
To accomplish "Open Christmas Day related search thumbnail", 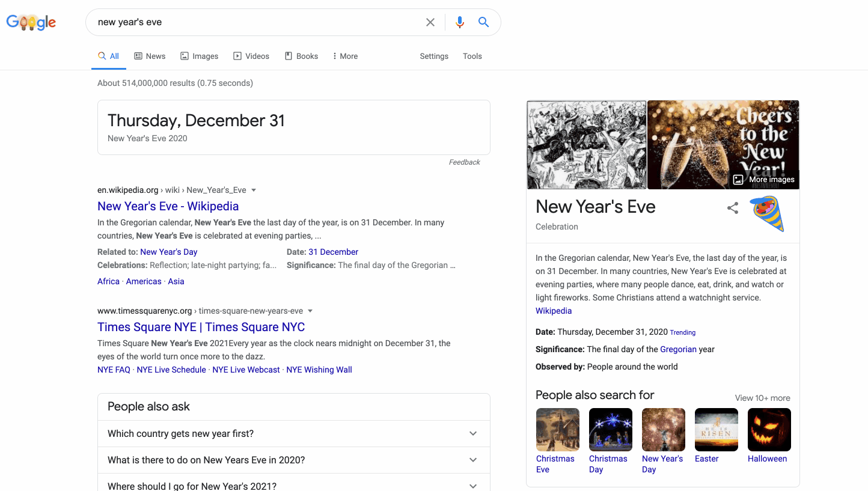I will tap(610, 430).
